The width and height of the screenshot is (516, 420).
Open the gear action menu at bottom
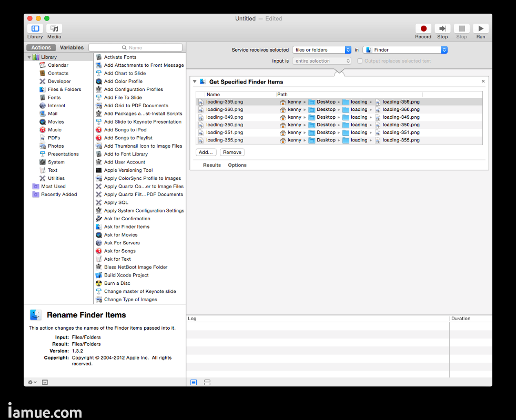[32, 382]
